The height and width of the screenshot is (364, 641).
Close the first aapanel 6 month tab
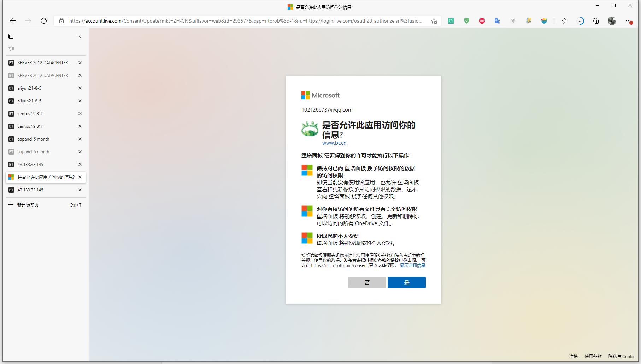[80, 139]
